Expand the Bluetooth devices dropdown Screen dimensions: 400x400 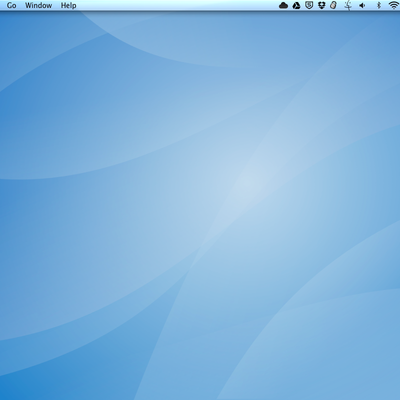[x=378, y=5]
